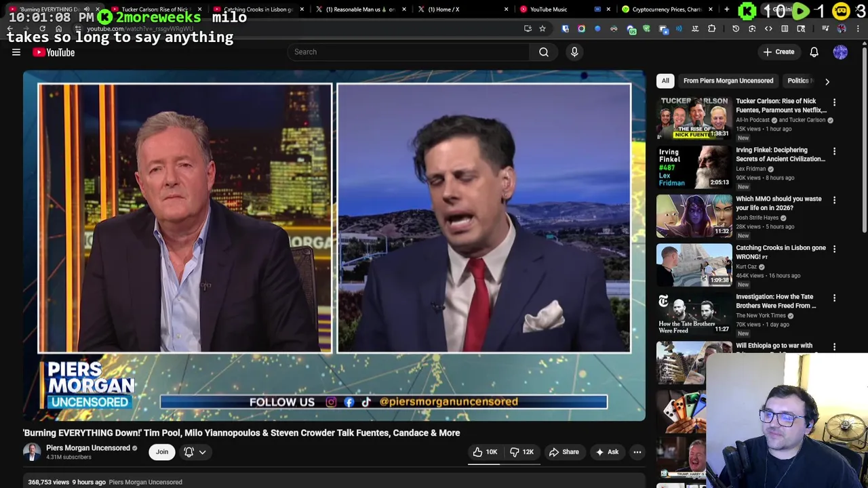Click the Share button
The width and height of the screenshot is (868, 488).
(564, 452)
